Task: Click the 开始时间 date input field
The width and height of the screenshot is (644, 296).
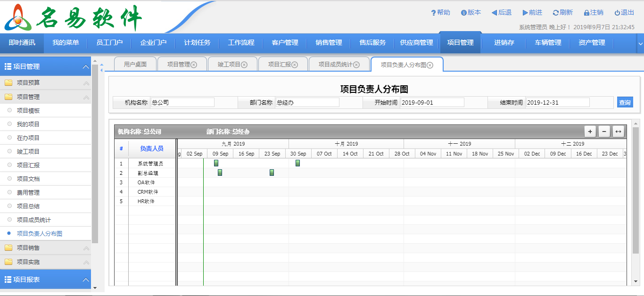Action: 432,102
